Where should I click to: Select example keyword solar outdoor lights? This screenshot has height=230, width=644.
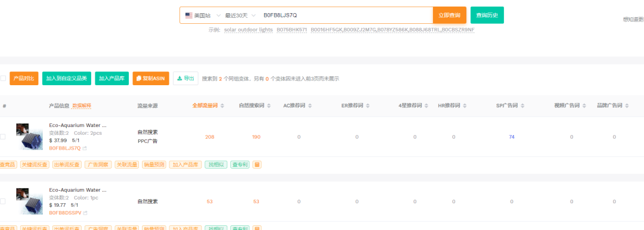tap(249, 30)
